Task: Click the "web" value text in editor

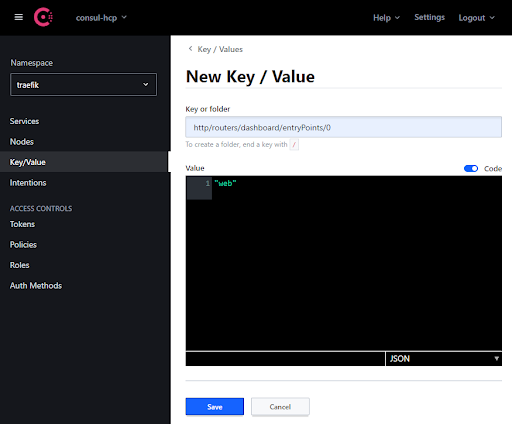Action: [225, 183]
